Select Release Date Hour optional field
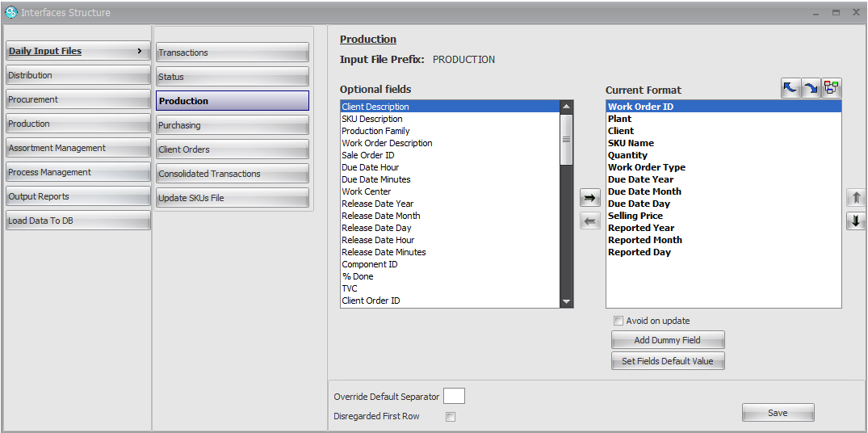Image resolution: width=868 pixels, height=433 pixels. tap(450, 240)
